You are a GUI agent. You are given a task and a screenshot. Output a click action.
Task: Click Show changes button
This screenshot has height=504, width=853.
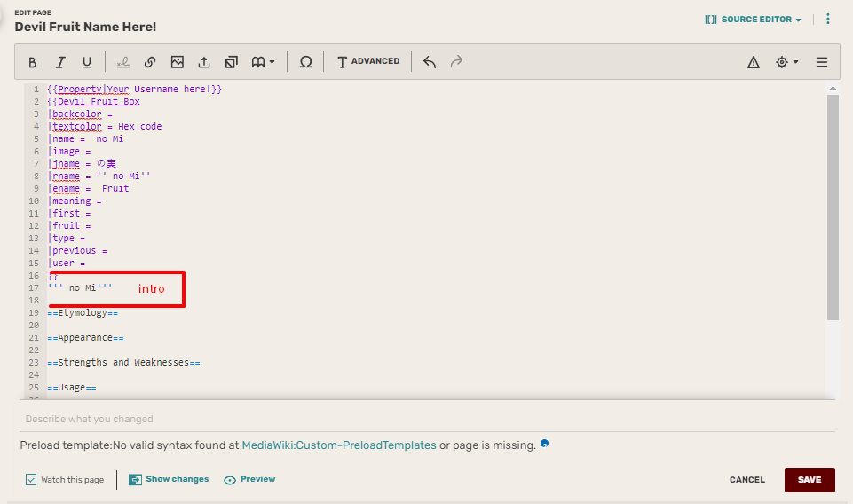pos(169,479)
